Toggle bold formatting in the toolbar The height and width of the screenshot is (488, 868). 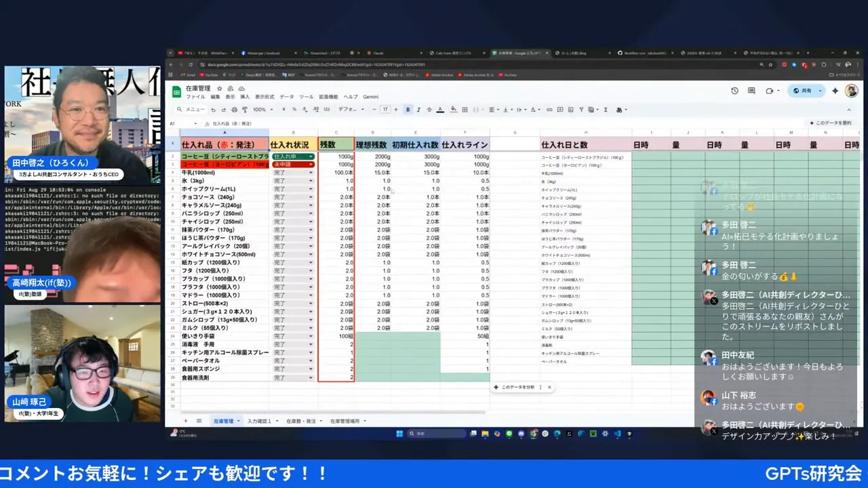[x=409, y=109]
